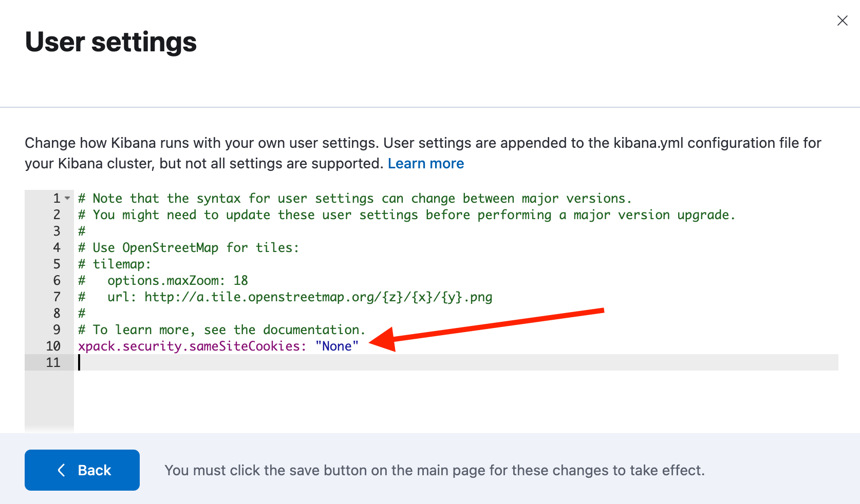The width and height of the screenshot is (860, 504).
Task: Collapse the code fold arrow on line 1
Action: [x=67, y=198]
